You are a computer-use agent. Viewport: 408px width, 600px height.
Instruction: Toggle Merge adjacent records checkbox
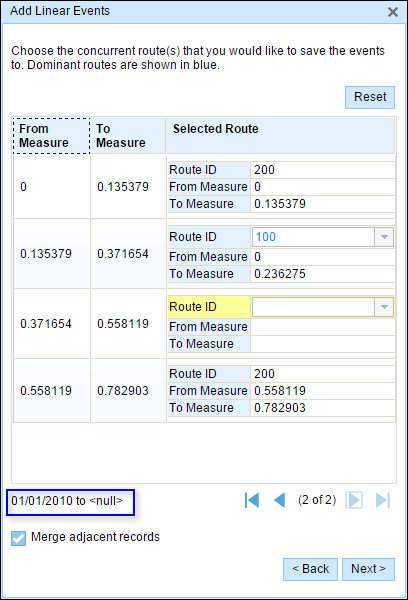pyautogui.click(x=18, y=538)
